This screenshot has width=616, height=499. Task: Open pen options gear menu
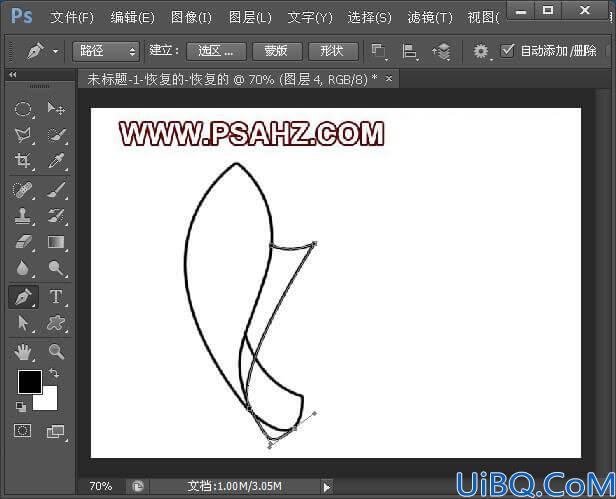pos(481,51)
